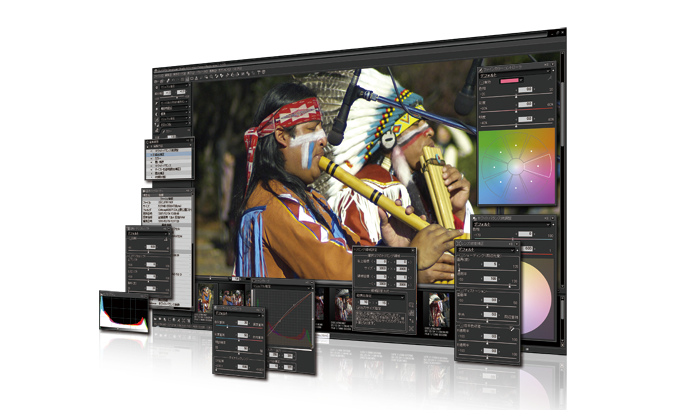The image size is (690, 410).
Task: Toggle the checkbox beside the pink color swatch
Action: click(481, 81)
